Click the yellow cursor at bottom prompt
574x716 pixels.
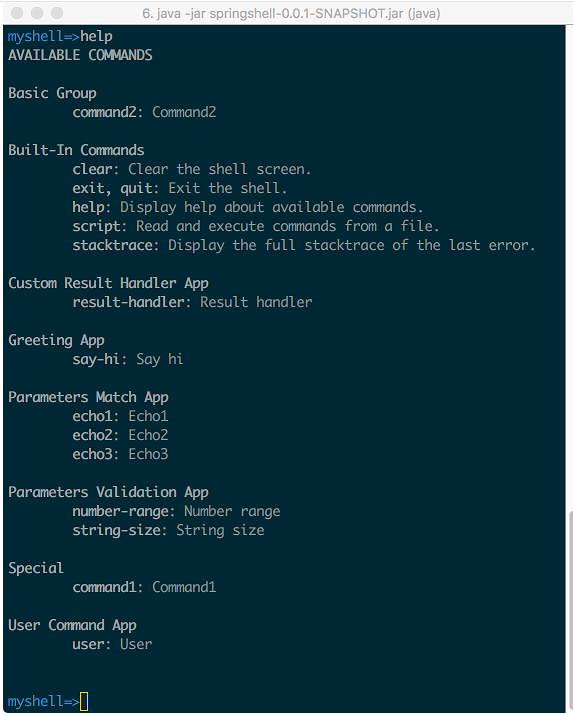click(84, 701)
